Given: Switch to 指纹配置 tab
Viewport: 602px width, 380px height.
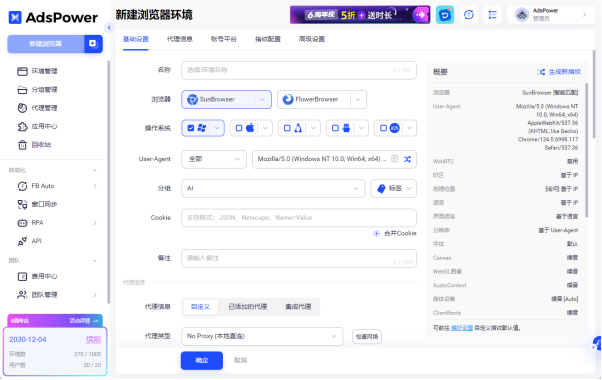Looking at the screenshot, I should coord(268,39).
